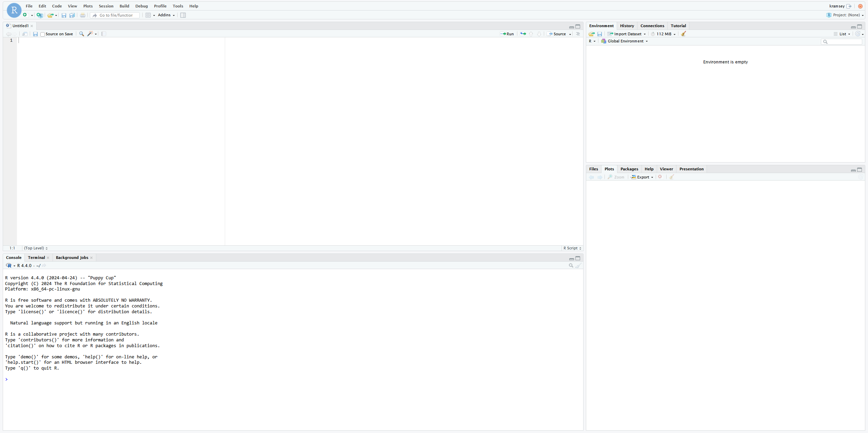Image resolution: width=868 pixels, height=433 pixels.
Task: Click the Environment pane search field
Action: (x=841, y=42)
